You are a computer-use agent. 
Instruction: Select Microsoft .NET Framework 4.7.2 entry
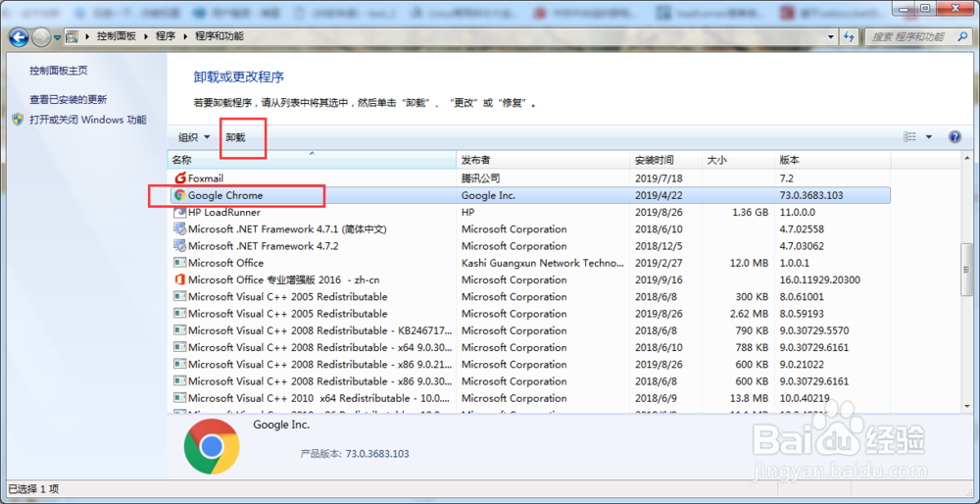[263, 246]
